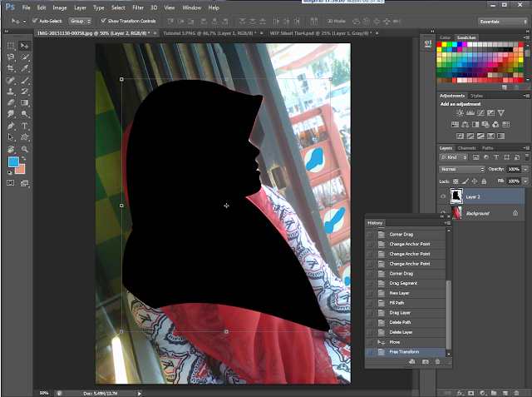Click the salmon background color swatch
This screenshot has height=397, width=532.
click(x=22, y=170)
